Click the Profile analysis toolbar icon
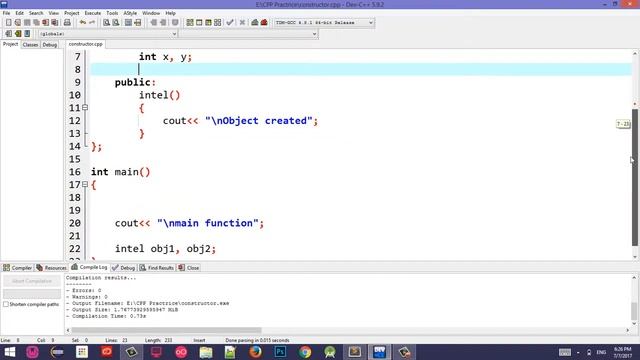Viewport: 640px width, 360px height. (x=255, y=22)
